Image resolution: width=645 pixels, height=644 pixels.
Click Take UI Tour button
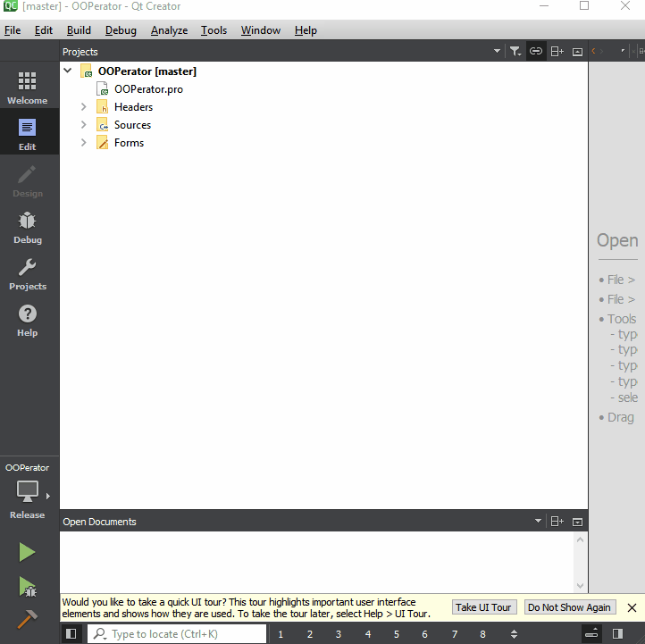coord(484,607)
